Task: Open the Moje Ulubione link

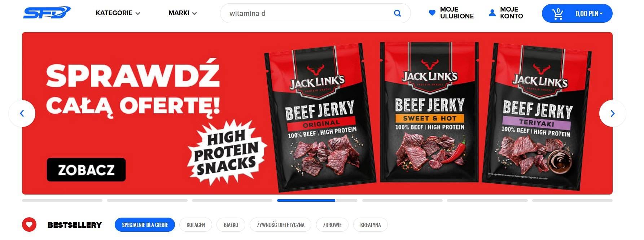Action: (457, 13)
